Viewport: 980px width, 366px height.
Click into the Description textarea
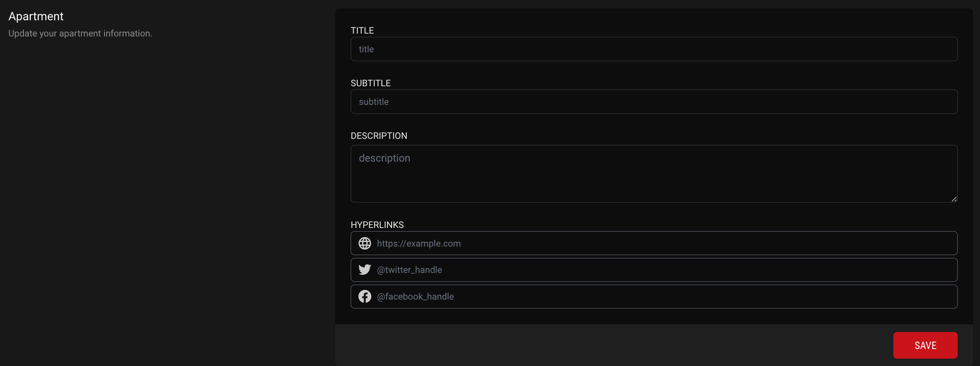(x=654, y=174)
